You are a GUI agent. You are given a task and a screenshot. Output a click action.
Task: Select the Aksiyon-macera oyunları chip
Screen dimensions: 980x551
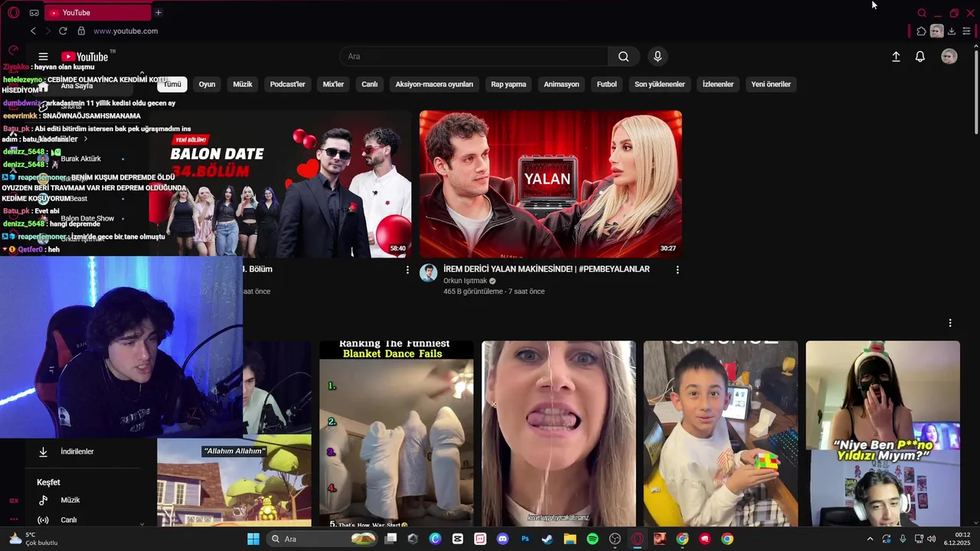click(x=434, y=84)
